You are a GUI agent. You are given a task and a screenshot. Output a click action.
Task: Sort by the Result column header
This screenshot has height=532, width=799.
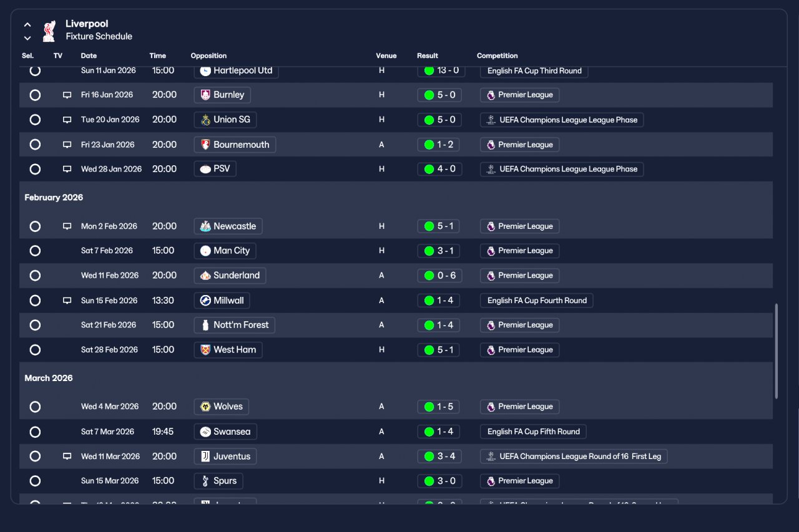click(x=428, y=56)
